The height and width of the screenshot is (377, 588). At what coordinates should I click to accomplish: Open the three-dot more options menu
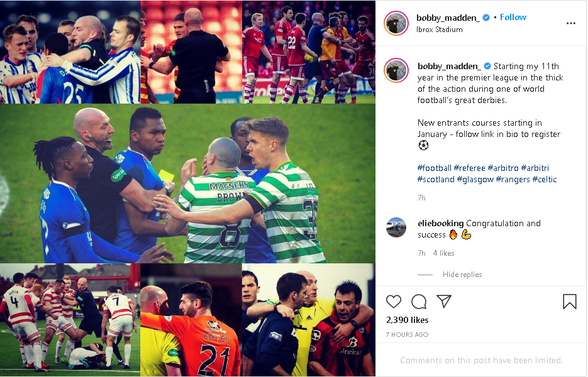click(x=571, y=23)
